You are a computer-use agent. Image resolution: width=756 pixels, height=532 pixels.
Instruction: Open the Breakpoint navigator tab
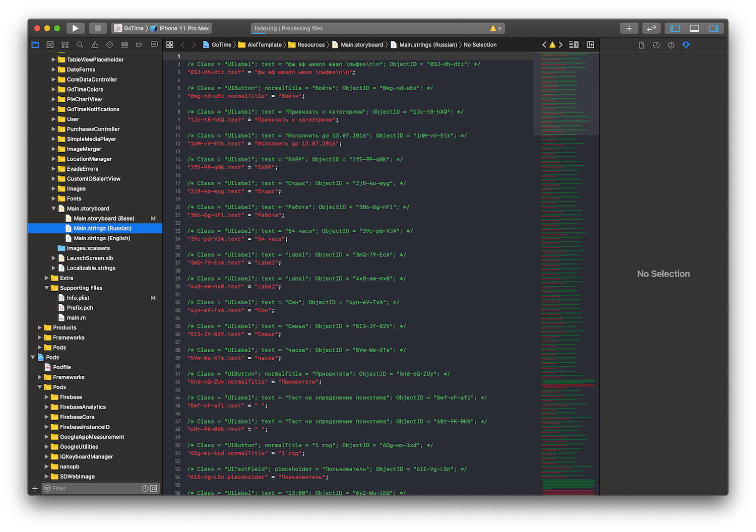(139, 45)
